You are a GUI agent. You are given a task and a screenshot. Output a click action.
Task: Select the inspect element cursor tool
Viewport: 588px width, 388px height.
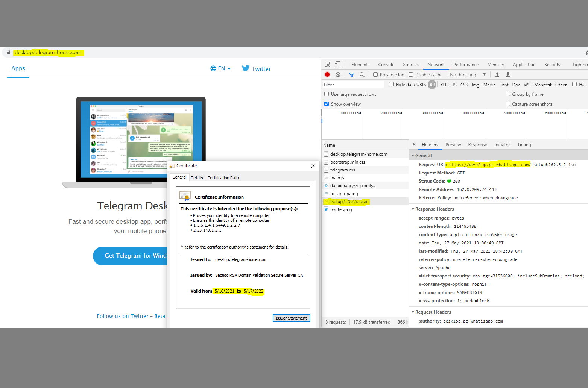point(327,64)
